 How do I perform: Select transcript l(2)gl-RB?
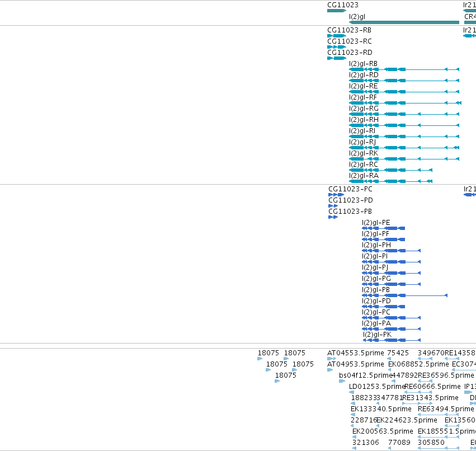pyautogui.click(x=404, y=69)
